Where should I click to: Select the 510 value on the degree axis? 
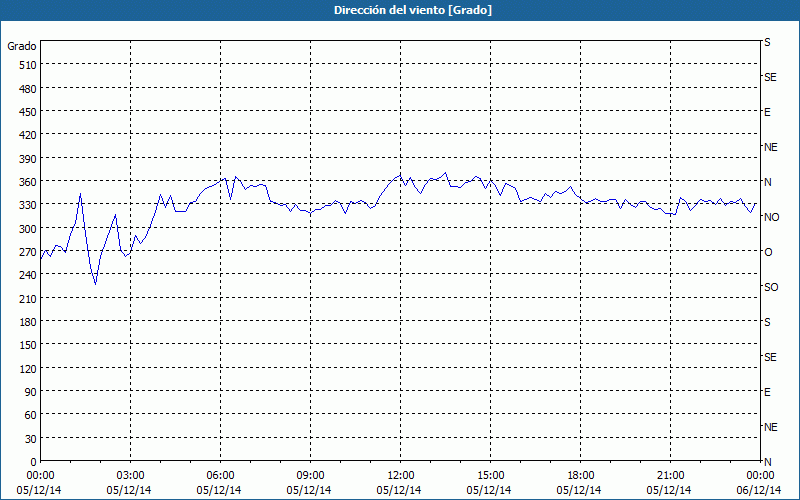29,65
